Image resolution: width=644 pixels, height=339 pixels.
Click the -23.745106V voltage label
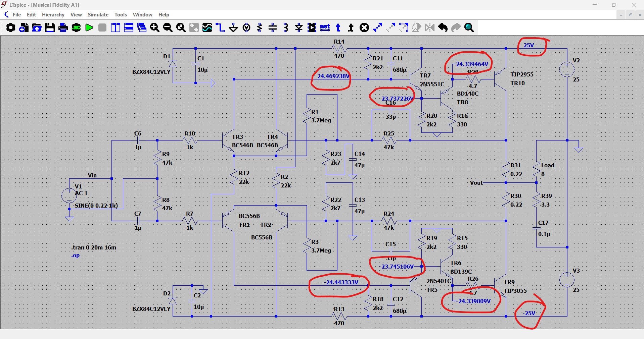click(397, 267)
